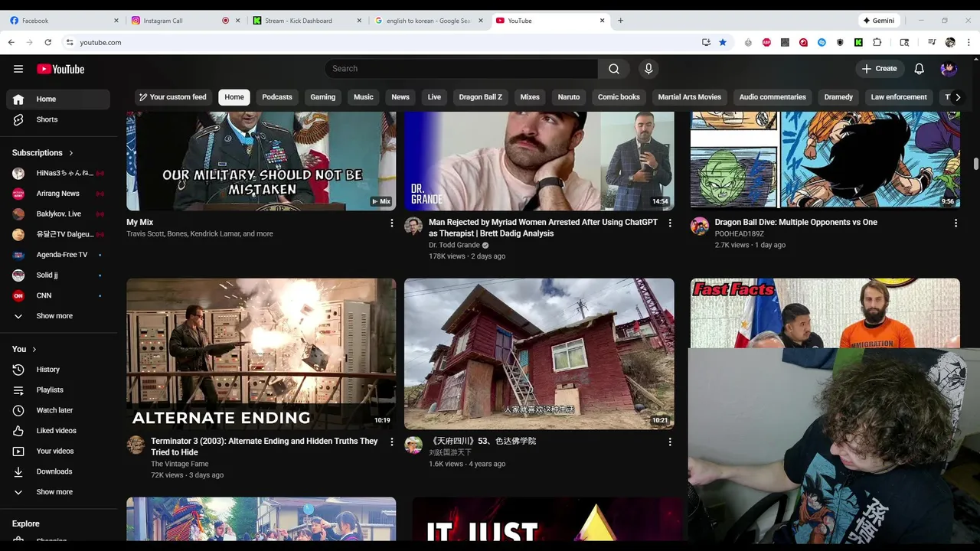Select the Comic books chip
Image resolution: width=980 pixels, height=551 pixels.
point(619,97)
